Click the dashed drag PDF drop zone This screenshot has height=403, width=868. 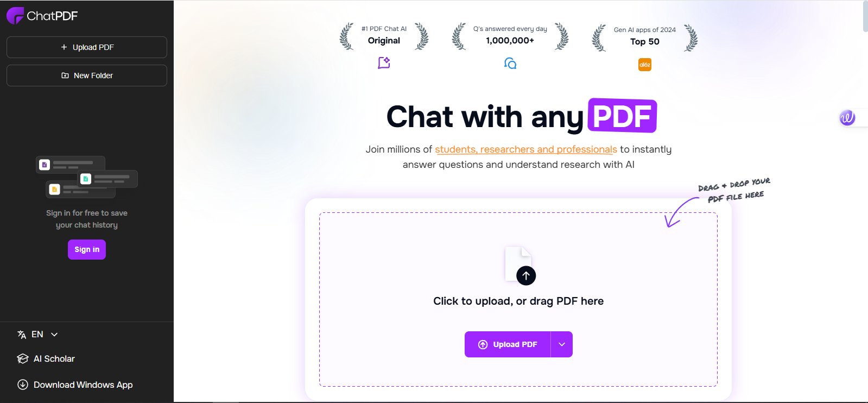[518, 300]
